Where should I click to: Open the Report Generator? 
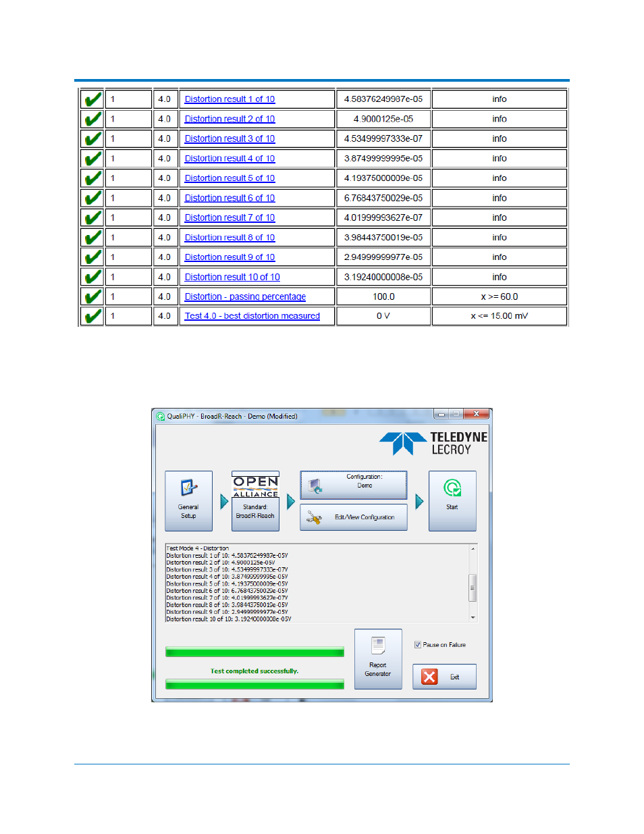tap(378, 658)
